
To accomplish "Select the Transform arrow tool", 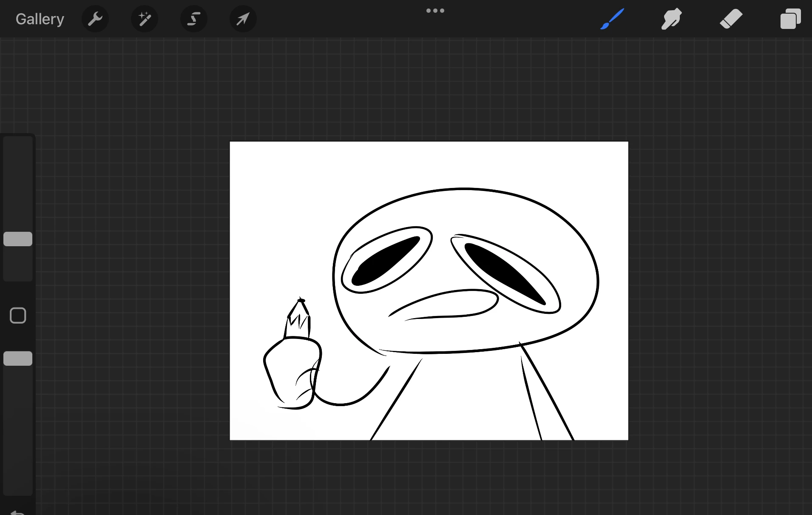I will tap(243, 19).
